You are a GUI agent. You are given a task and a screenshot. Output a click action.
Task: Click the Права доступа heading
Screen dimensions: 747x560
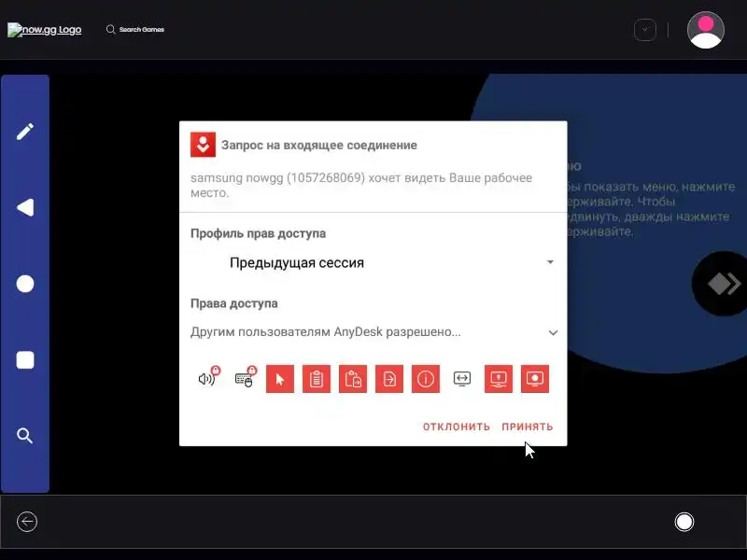234,303
